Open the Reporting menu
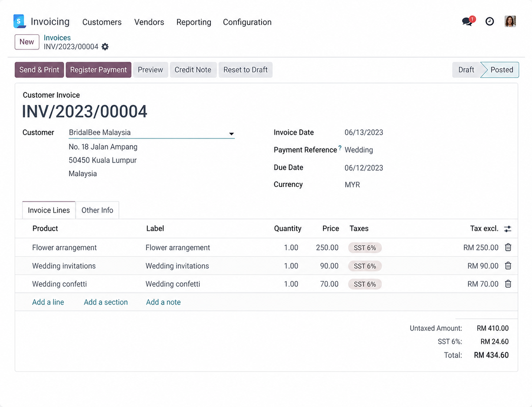532x407 pixels. coord(194,22)
